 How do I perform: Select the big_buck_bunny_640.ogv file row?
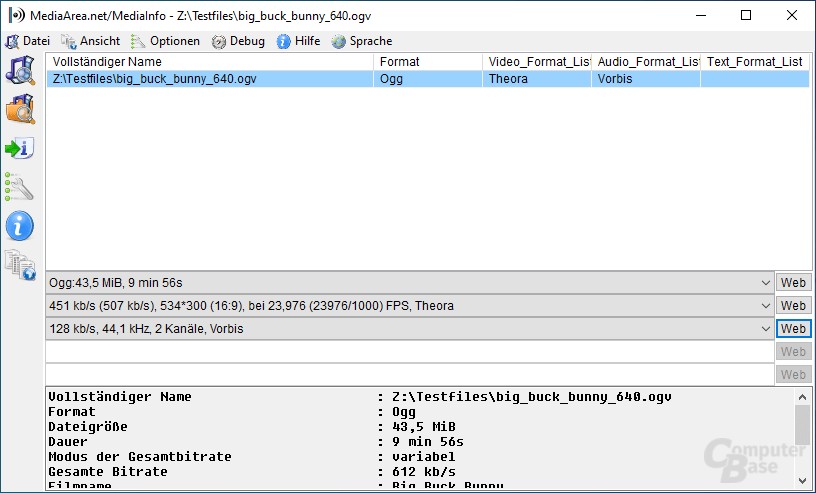coord(428,79)
